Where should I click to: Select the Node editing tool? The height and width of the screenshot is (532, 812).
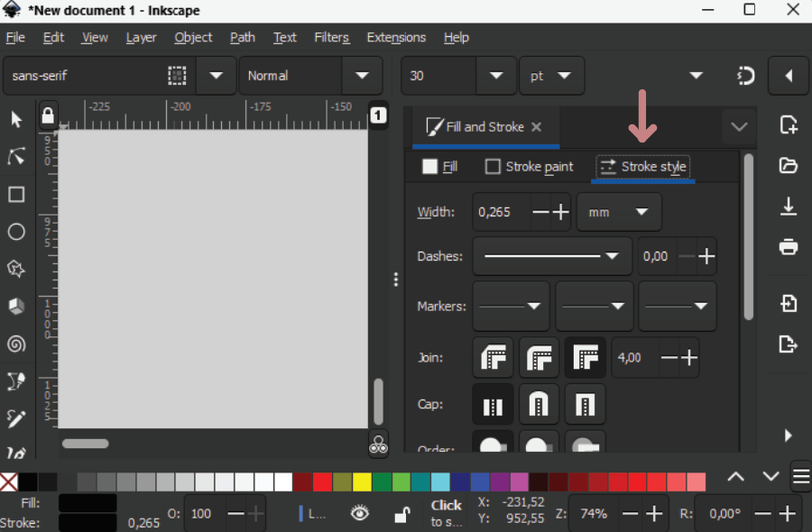tap(16, 157)
